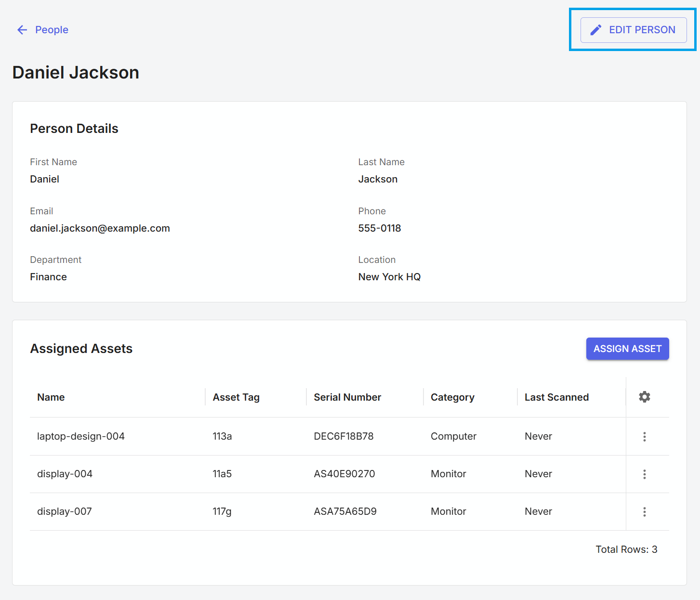Image resolution: width=700 pixels, height=600 pixels.
Task: Select the laptop-design-004 asset name
Action: pos(81,436)
